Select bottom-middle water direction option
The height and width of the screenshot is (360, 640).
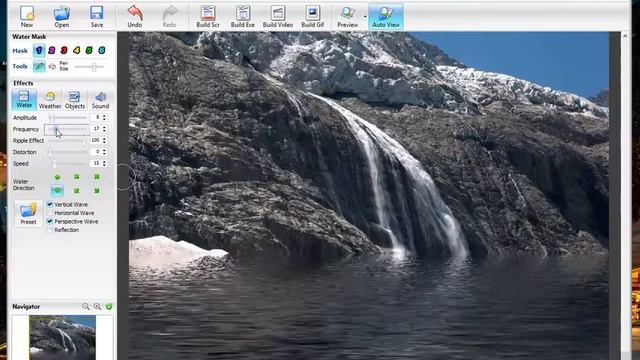click(76, 191)
